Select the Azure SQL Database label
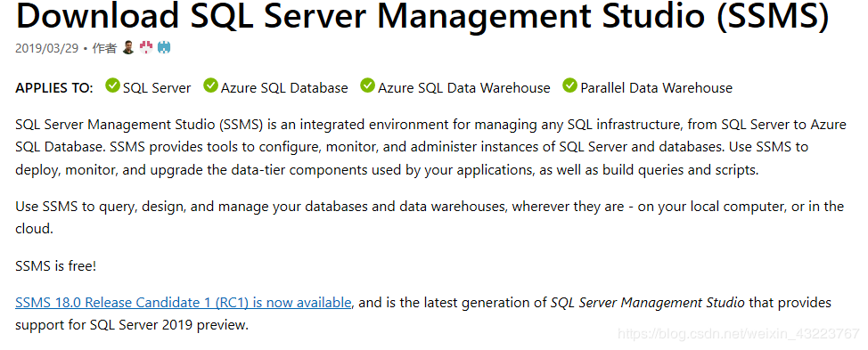The height and width of the screenshot is (350, 868). (284, 88)
